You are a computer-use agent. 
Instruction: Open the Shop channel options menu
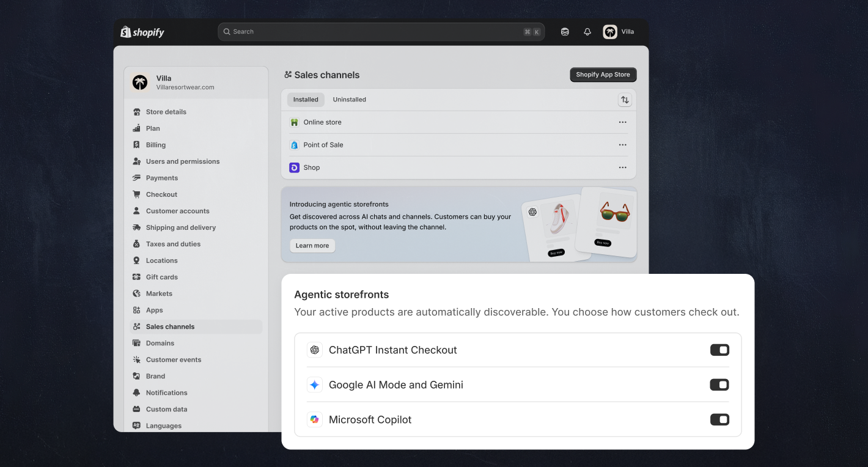622,167
